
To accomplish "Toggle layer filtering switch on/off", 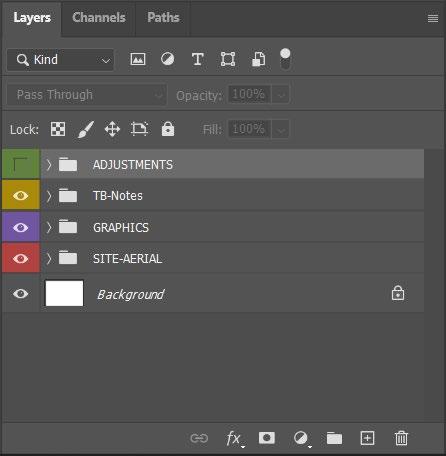I will click(x=285, y=59).
